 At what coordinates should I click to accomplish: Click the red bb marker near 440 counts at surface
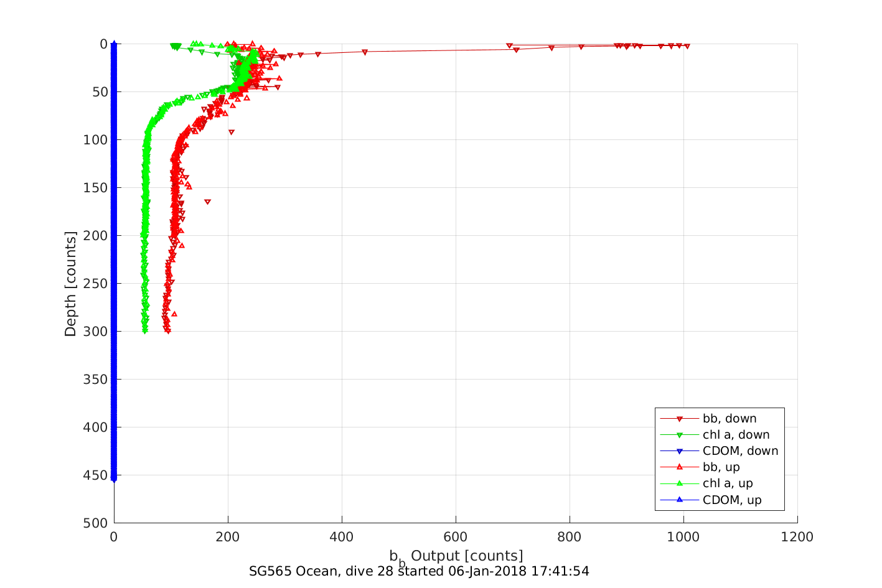click(x=365, y=52)
